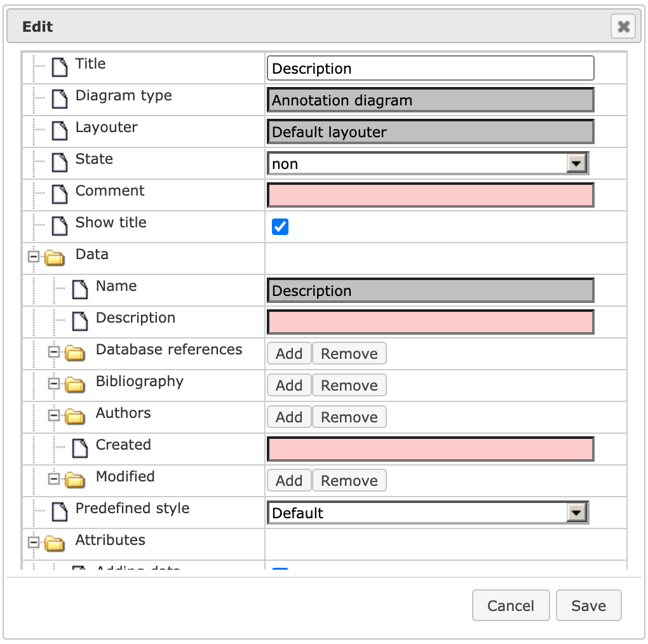Click the document icon beside Layouter
The width and height of the screenshot is (648, 644).
(60, 131)
